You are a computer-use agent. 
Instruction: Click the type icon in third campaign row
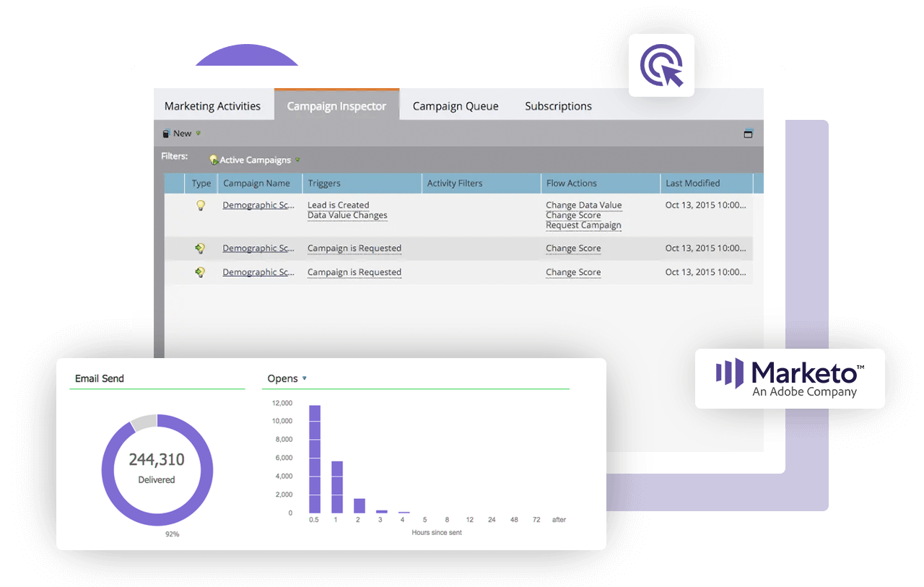pos(201,272)
